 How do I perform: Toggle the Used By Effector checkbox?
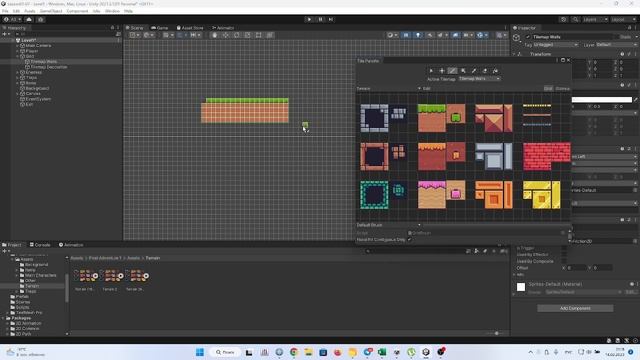(x=564, y=255)
